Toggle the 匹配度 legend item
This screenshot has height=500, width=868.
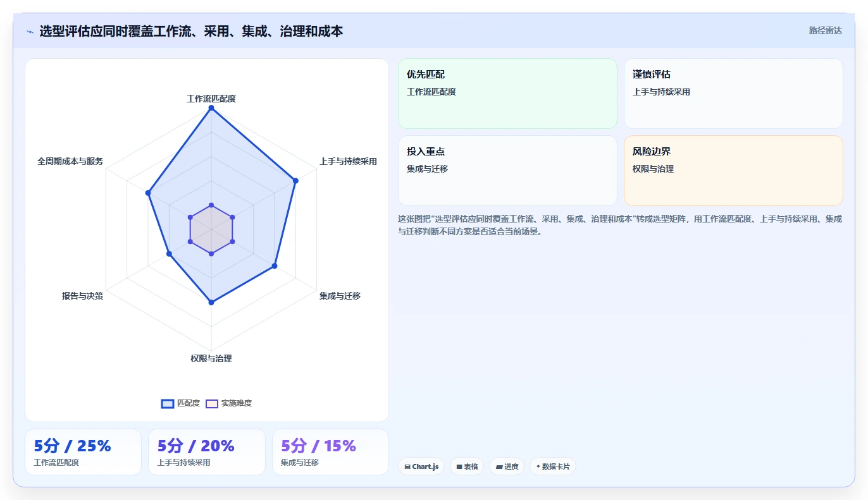point(180,403)
